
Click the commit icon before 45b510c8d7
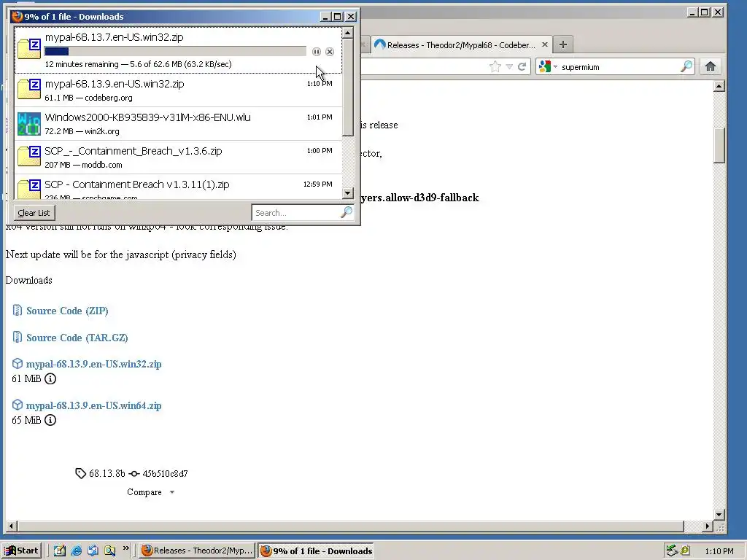pos(134,474)
